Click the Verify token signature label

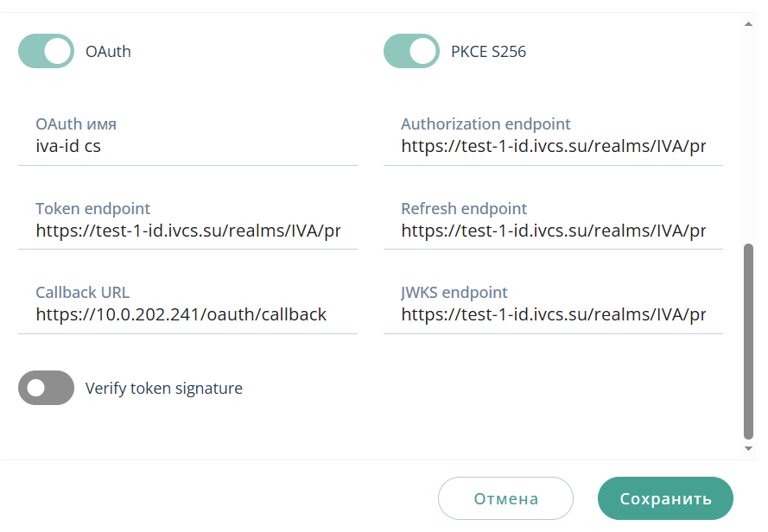coord(163,388)
